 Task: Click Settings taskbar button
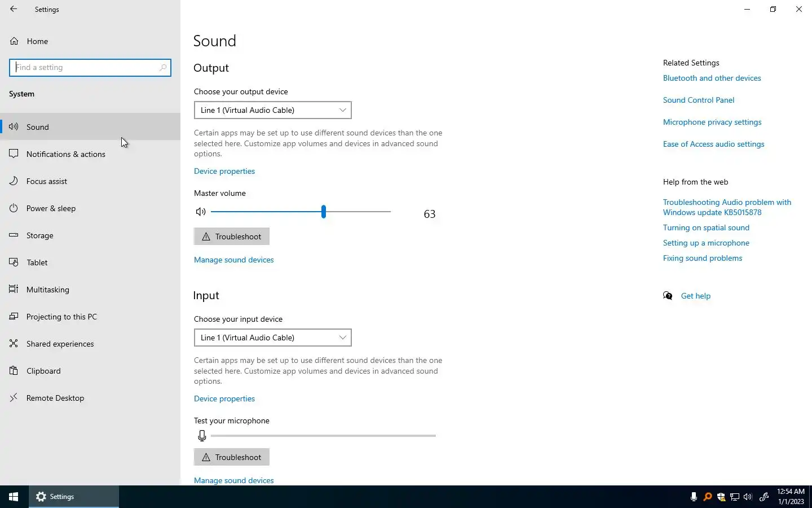[74, 497]
